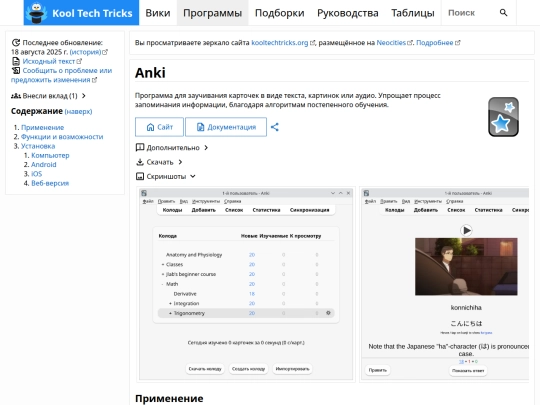This screenshot has height=405, width=540.
Task: Click the house icon in the Сайт button
Action: (150, 127)
